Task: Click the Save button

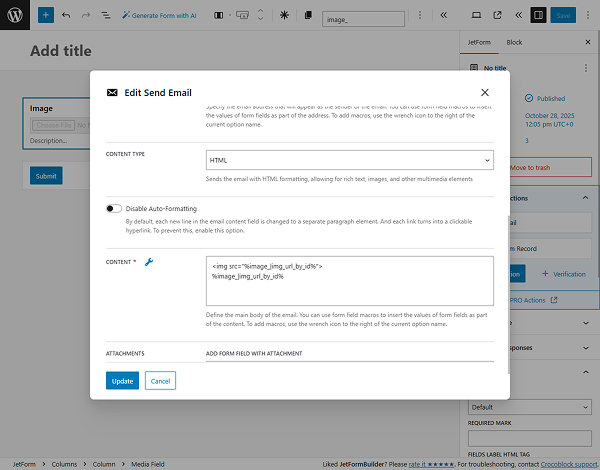Action: tap(563, 15)
